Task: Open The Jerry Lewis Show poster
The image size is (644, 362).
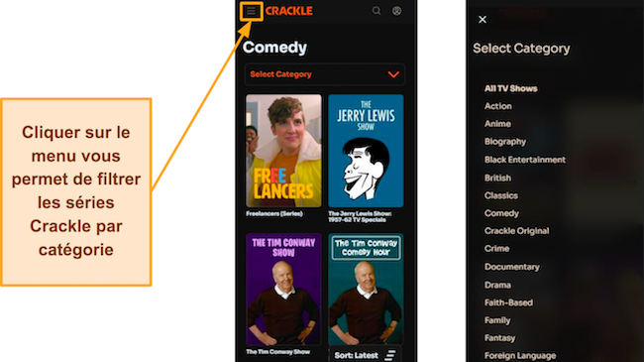Action: (366, 151)
